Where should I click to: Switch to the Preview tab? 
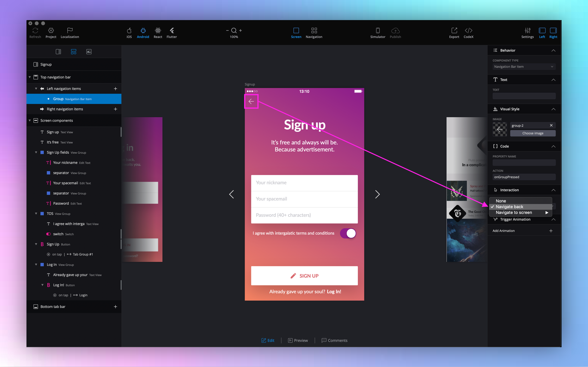tap(298, 340)
